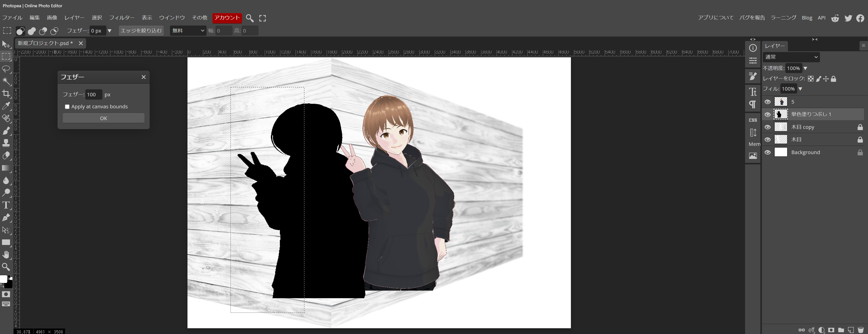
Task: Select the Eyedropper tool
Action: point(6,106)
